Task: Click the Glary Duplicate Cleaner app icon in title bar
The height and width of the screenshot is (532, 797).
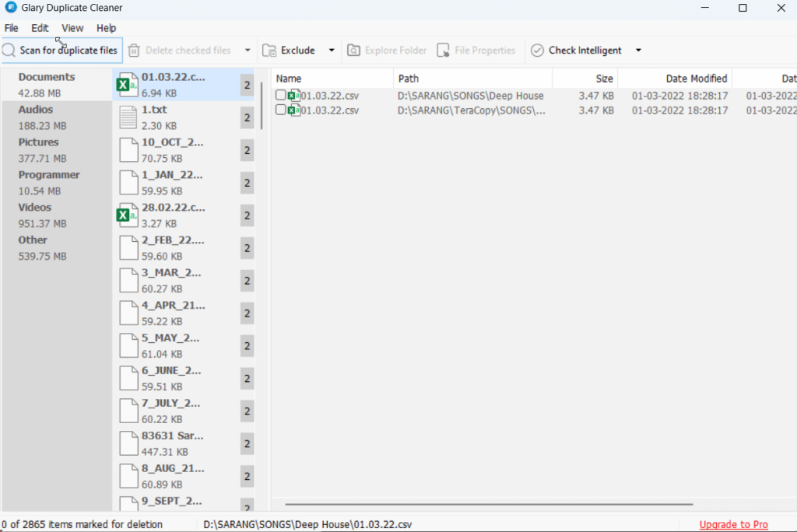Action: coord(11,8)
